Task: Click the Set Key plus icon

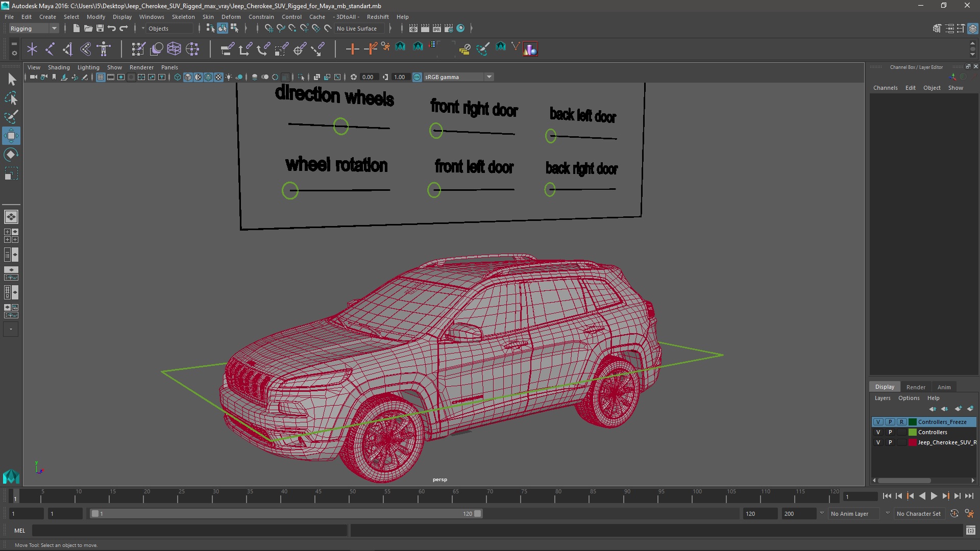Action: [x=352, y=49]
